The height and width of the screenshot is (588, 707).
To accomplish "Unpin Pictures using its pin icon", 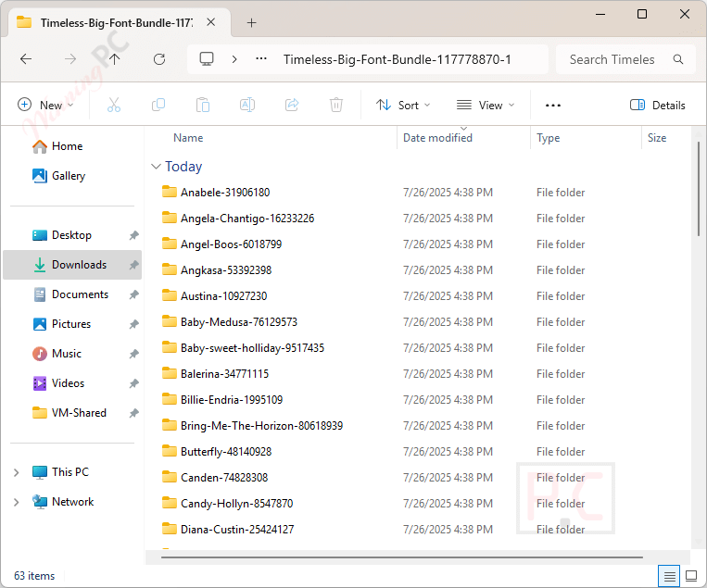I will (133, 324).
